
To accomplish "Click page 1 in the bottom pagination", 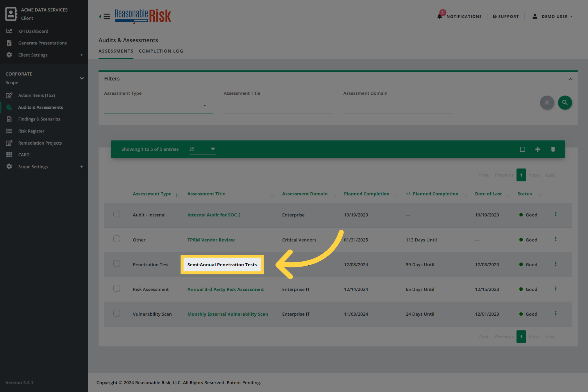I will (x=521, y=337).
